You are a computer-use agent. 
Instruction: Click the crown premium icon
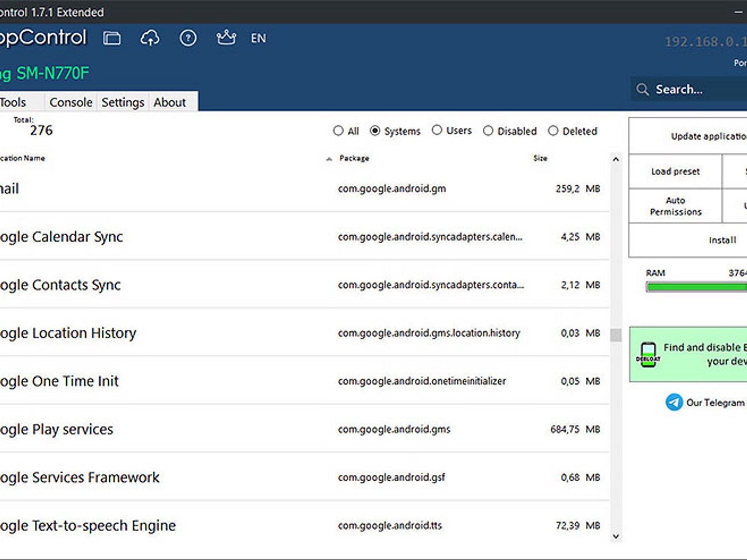pyautogui.click(x=226, y=37)
